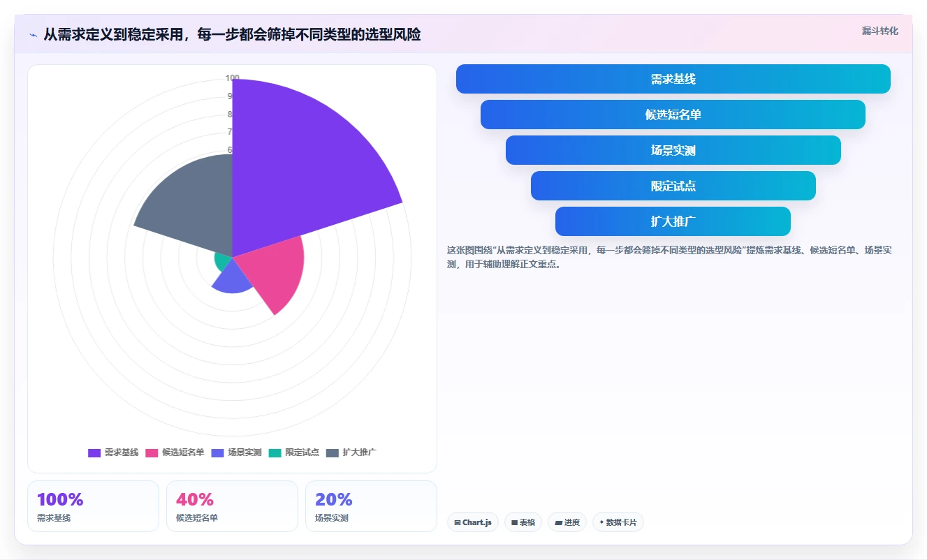The width and height of the screenshot is (927, 560).
Task: Click the 数据卡片 tag chip
Action: pyautogui.click(x=618, y=522)
